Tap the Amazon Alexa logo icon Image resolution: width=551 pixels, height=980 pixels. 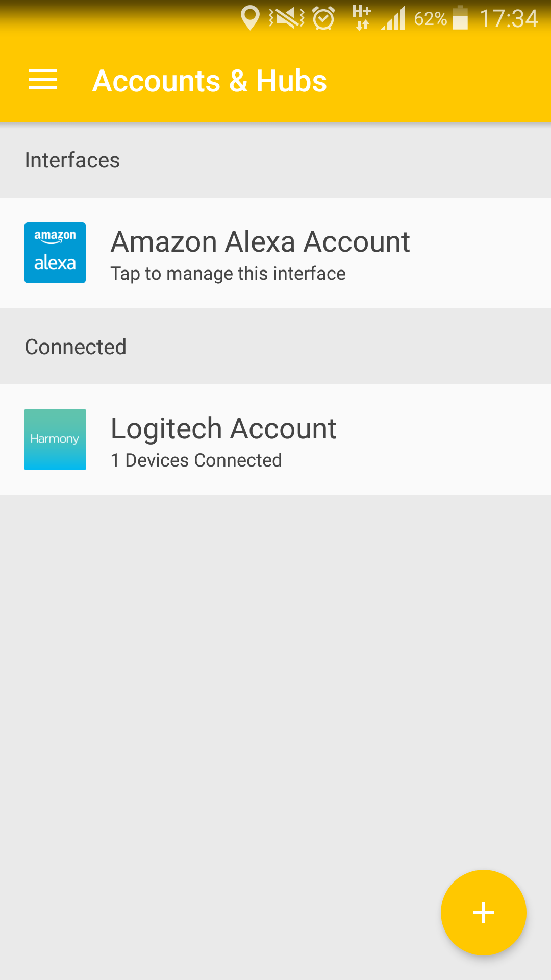click(x=55, y=253)
